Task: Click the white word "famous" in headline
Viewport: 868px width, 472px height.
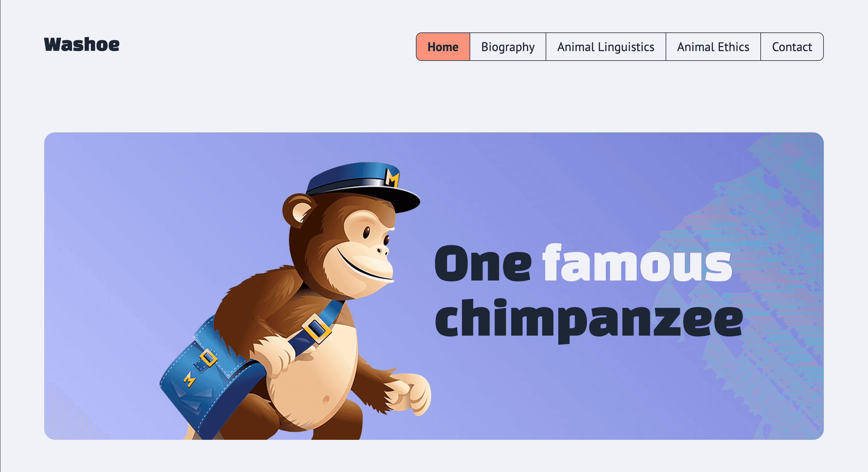Action: 637,262
